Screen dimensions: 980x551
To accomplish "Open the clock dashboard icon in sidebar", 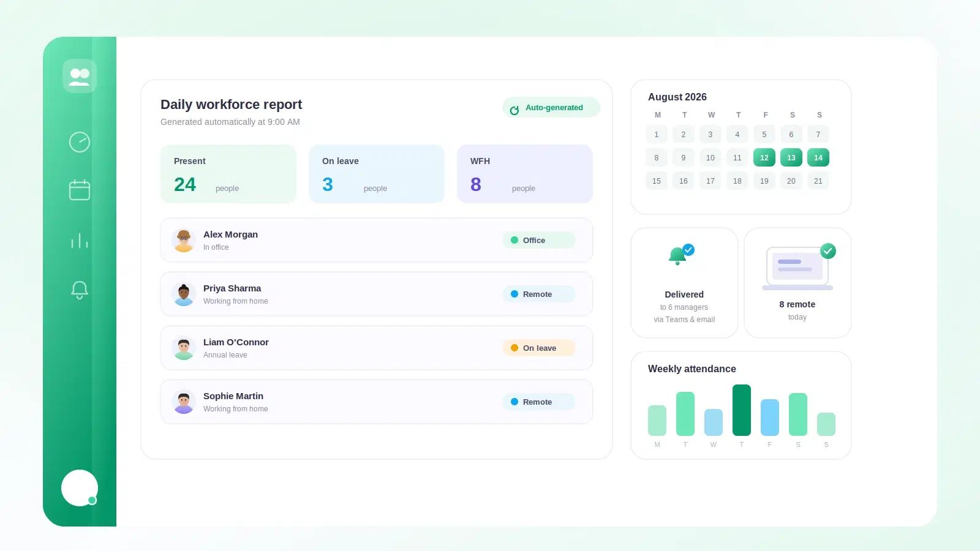I will tap(80, 142).
